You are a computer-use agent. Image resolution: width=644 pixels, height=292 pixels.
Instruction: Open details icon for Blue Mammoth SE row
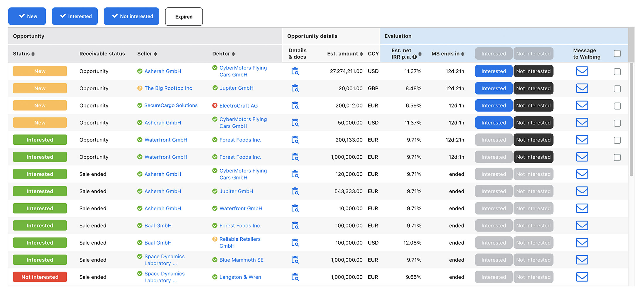(295, 260)
